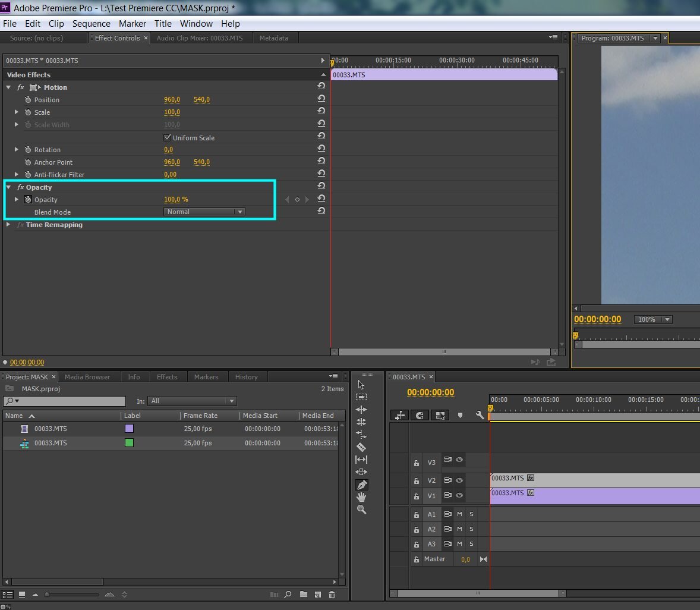700x610 pixels.
Task: Mute audio track A1
Action: point(459,514)
